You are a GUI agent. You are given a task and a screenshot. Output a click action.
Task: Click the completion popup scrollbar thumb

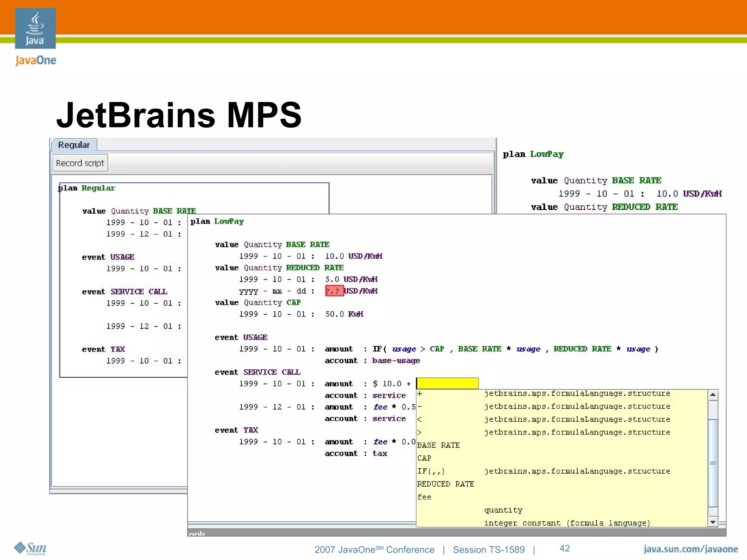tap(713, 463)
